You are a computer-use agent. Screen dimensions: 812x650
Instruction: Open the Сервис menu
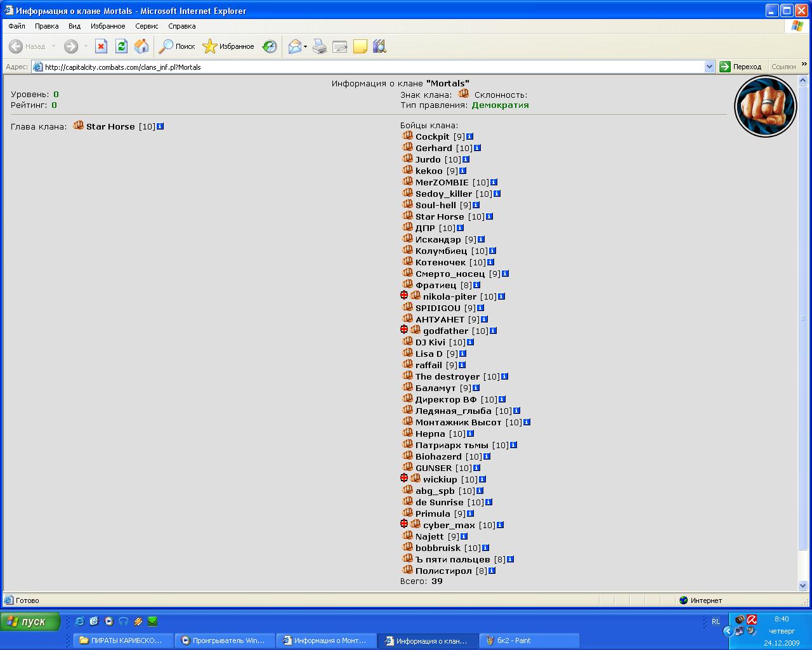pos(147,26)
